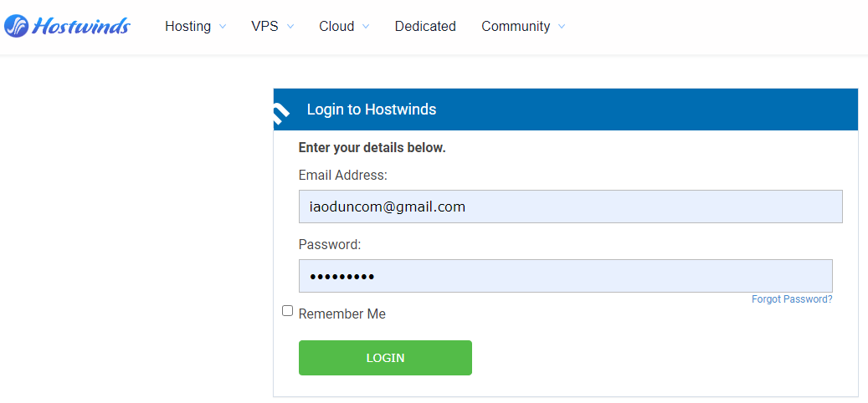
Task: Click the Hostwinds logo
Action: click(x=67, y=27)
